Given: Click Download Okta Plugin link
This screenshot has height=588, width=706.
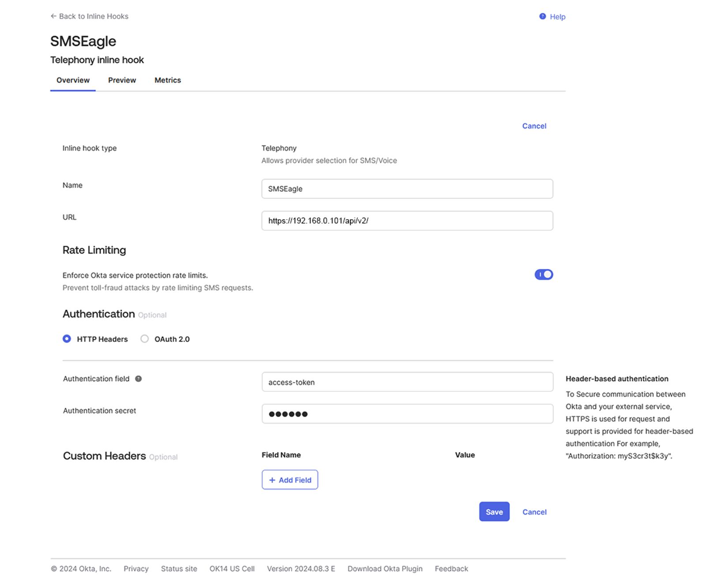Looking at the screenshot, I should click(x=385, y=569).
